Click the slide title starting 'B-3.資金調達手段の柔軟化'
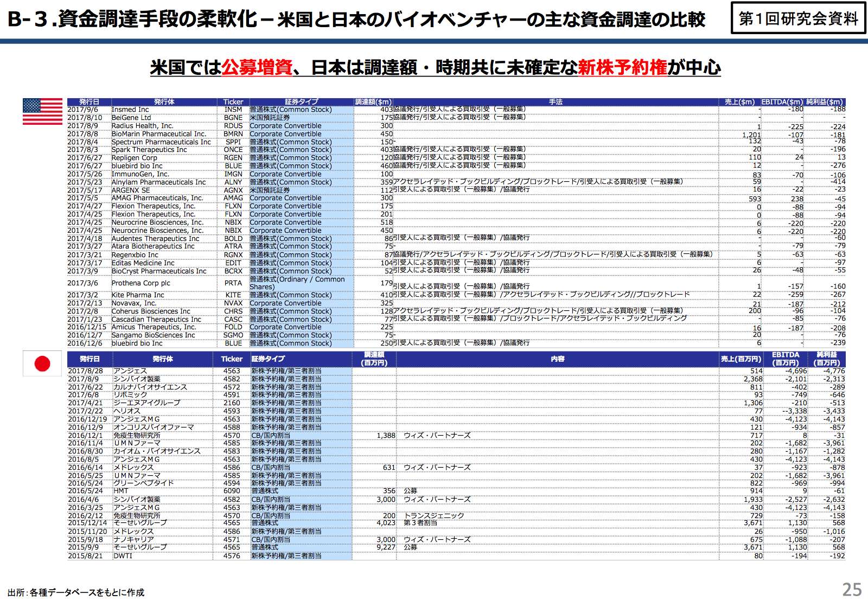The width and height of the screenshot is (868, 601). [x=356, y=20]
